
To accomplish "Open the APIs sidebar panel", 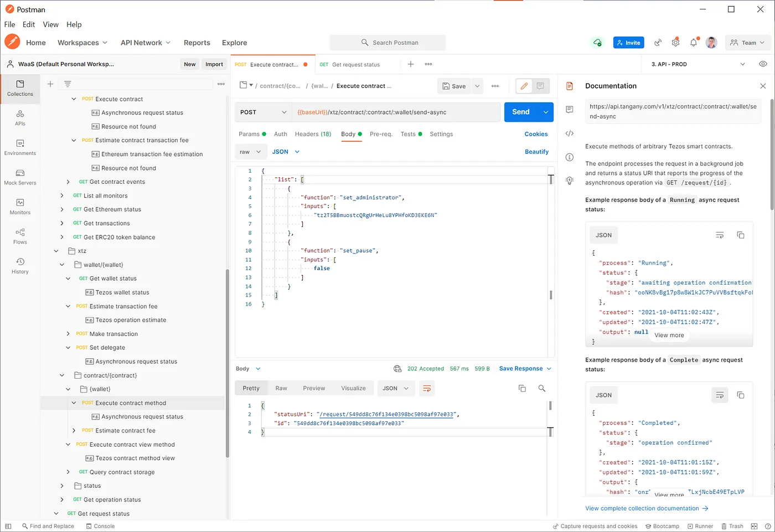I will [20, 118].
